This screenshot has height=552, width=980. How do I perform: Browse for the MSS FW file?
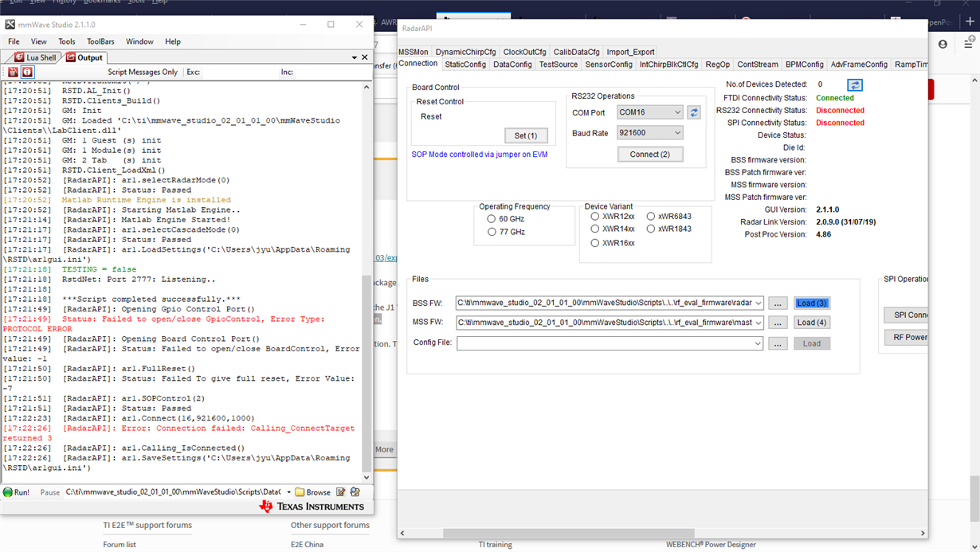click(778, 323)
